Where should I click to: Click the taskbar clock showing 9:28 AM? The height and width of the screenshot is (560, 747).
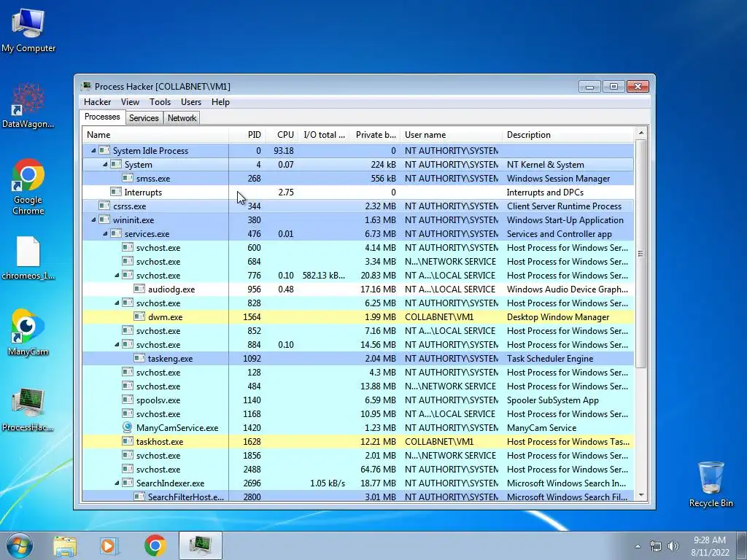710,545
